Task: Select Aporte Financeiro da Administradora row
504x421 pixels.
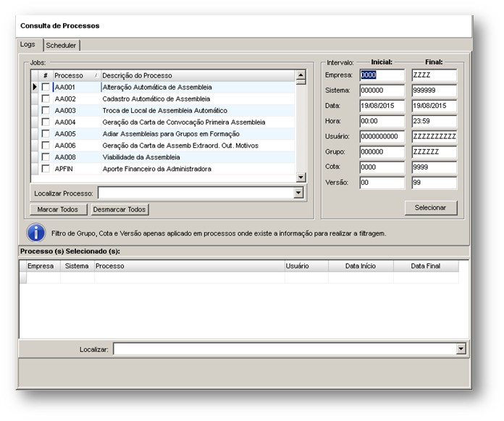Action: tap(163, 169)
